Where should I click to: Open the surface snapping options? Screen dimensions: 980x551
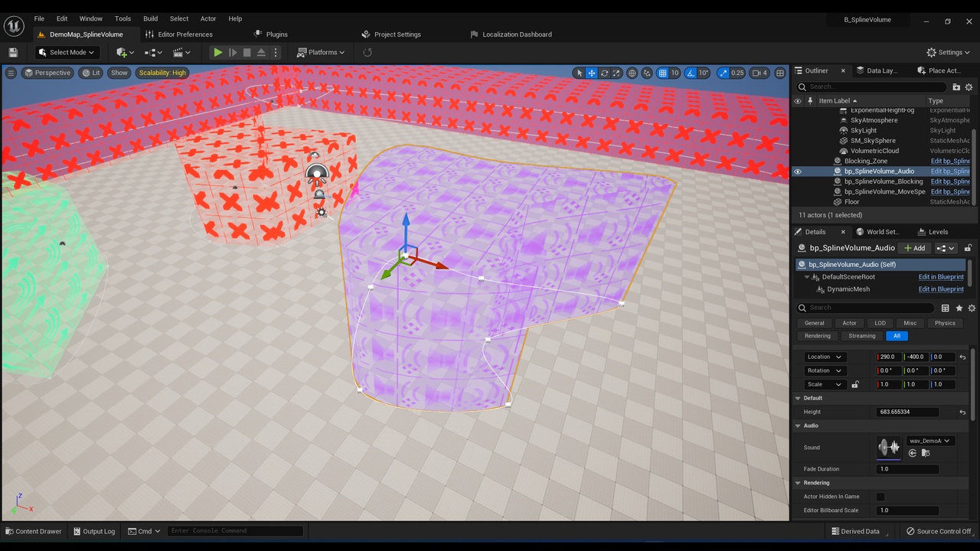(x=648, y=73)
